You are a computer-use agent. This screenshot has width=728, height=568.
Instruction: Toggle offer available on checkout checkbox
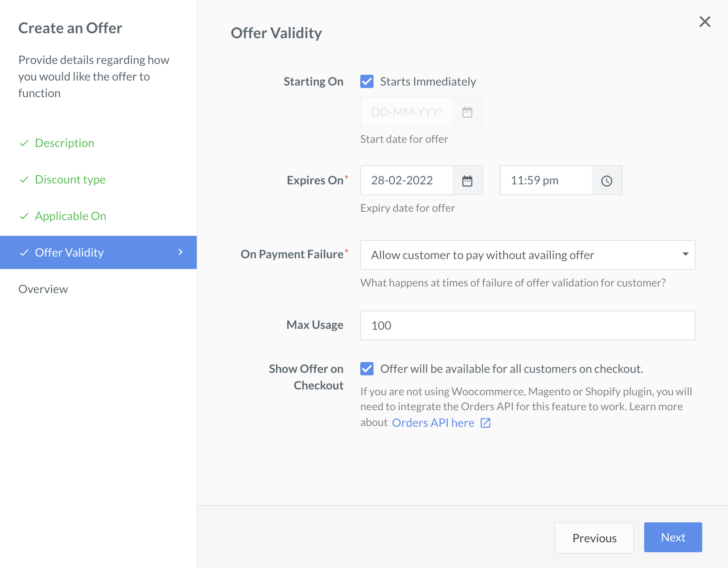pyautogui.click(x=367, y=369)
